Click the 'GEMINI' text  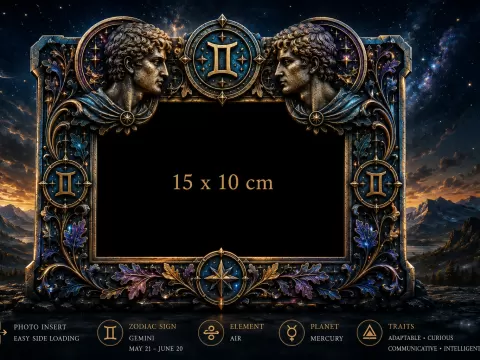(x=142, y=338)
